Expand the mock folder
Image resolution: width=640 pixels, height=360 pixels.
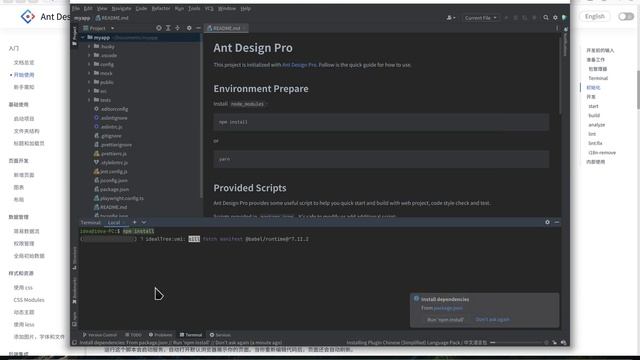point(89,73)
